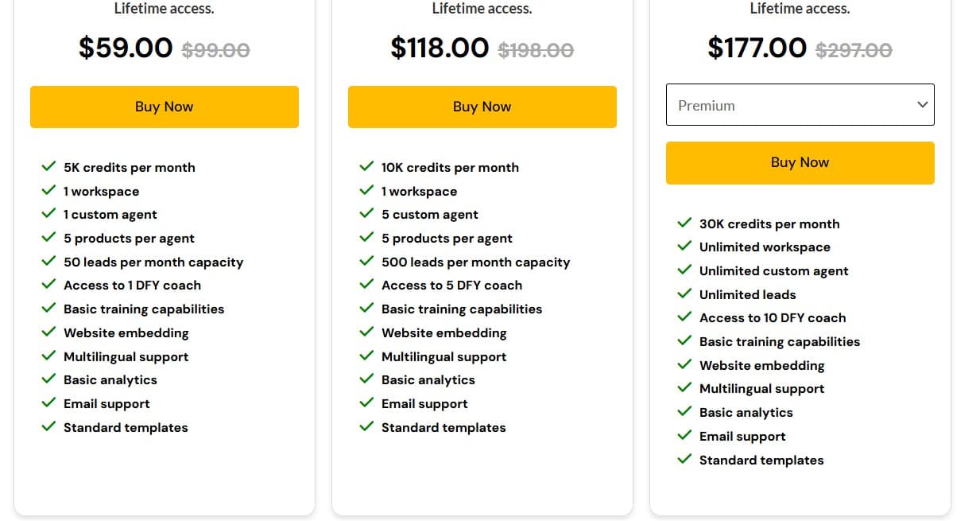Click the checkmark next to Standard templates in right plan
980x521 pixels.
click(x=685, y=460)
